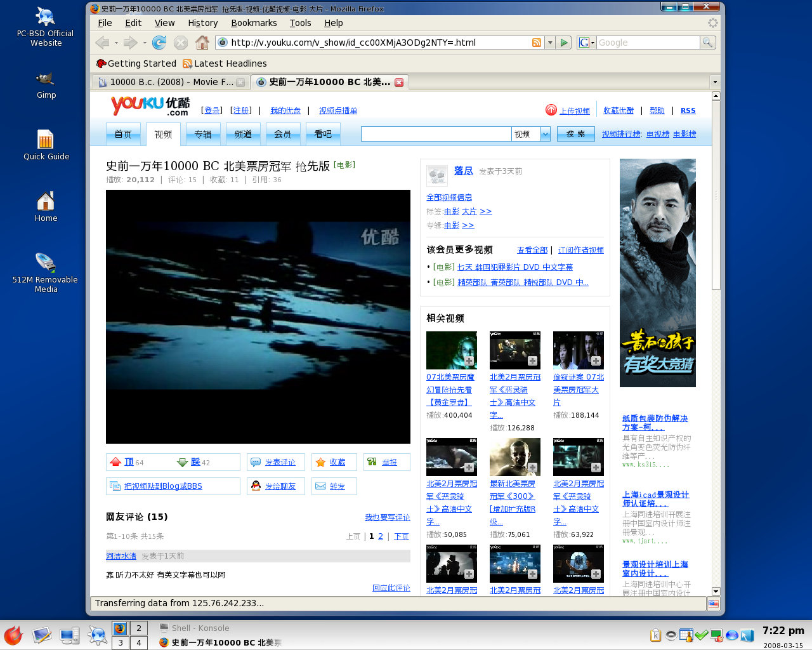This screenshot has height=650, width=812.
Task: Open the Back history dropdown arrow
Action: [116, 43]
